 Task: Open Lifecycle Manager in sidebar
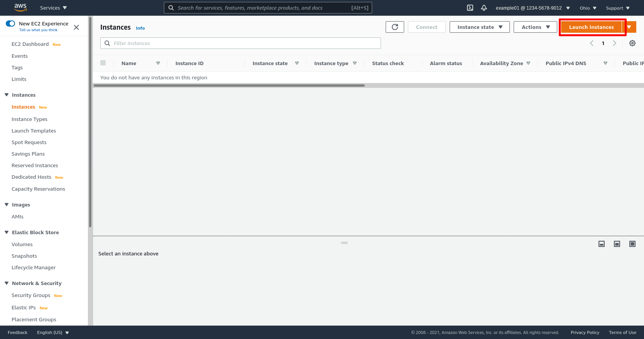pyautogui.click(x=34, y=267)
